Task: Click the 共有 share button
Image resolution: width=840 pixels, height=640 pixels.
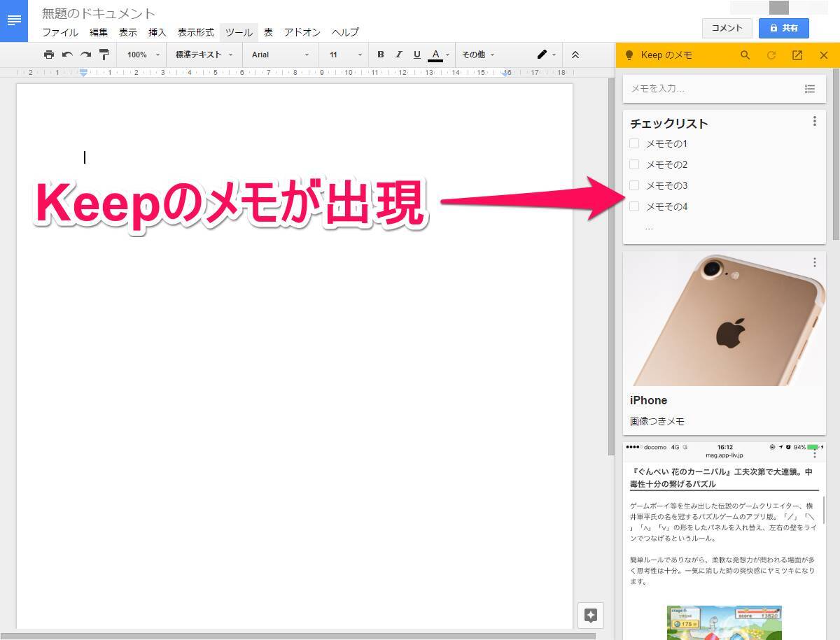Action: click(x=783, y=28)
